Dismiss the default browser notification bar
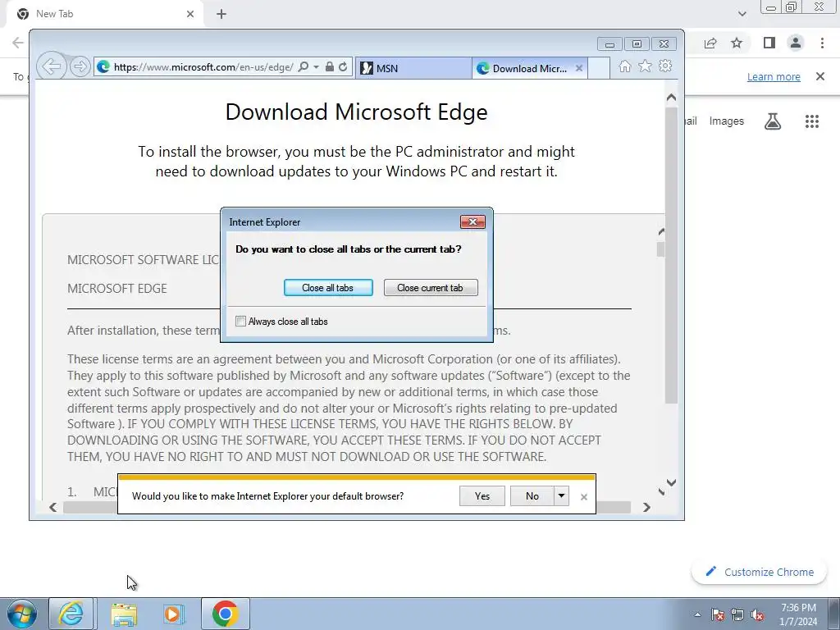 [584, 497]
